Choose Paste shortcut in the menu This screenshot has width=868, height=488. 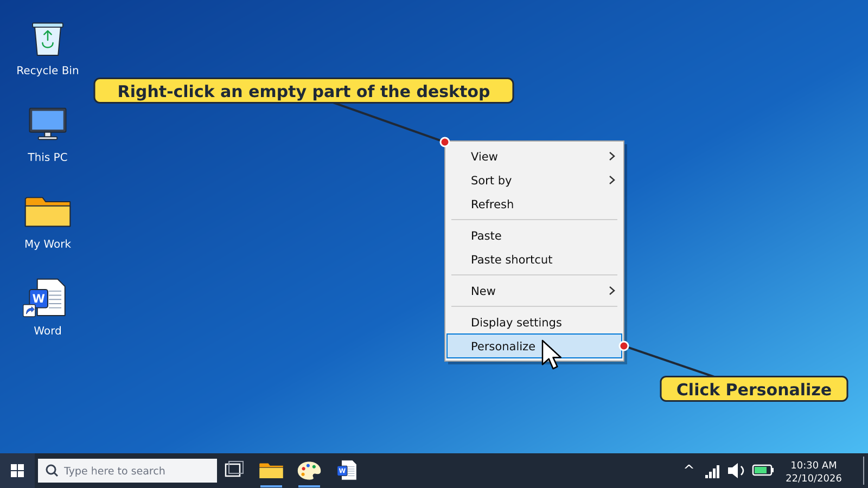[x=534, y=259]
